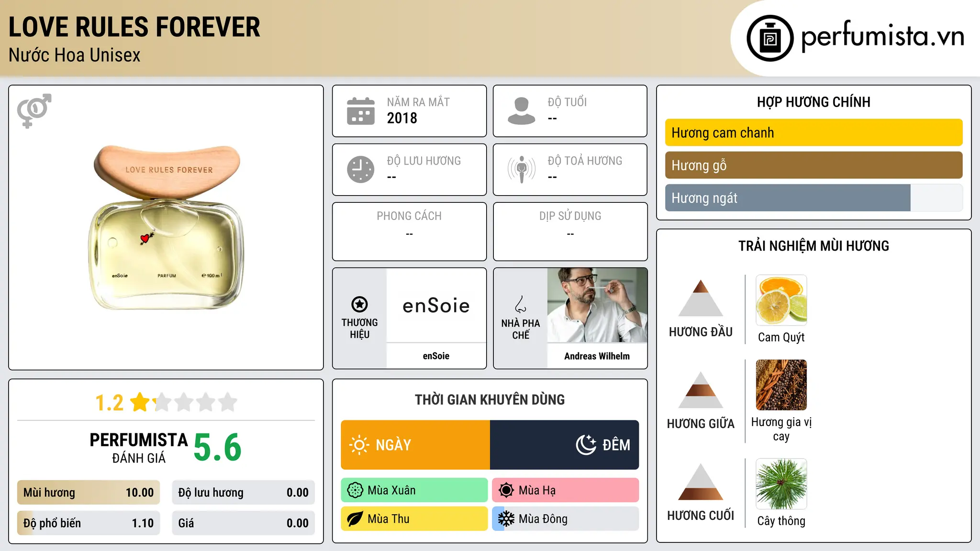This screenshot has height=551, width=980.
Task: Click the leaf icon for Mùa Thu
Action: [x=355, y=519]
